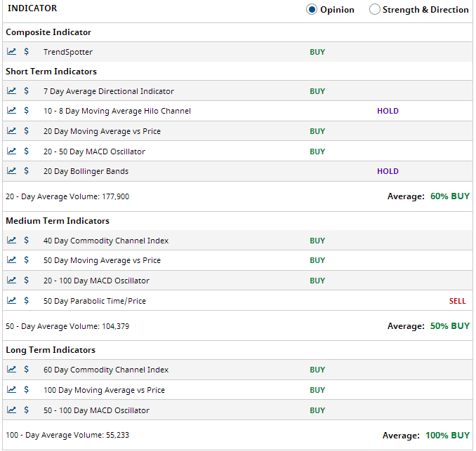Click the SELL opinion for Parabolic Time/Price

tap(457, 301)
